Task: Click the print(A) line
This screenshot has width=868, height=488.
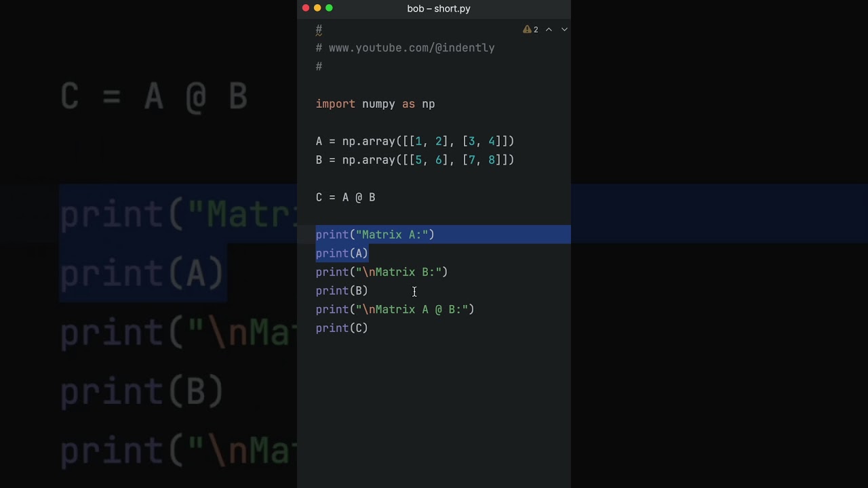Action: (342, 253)
